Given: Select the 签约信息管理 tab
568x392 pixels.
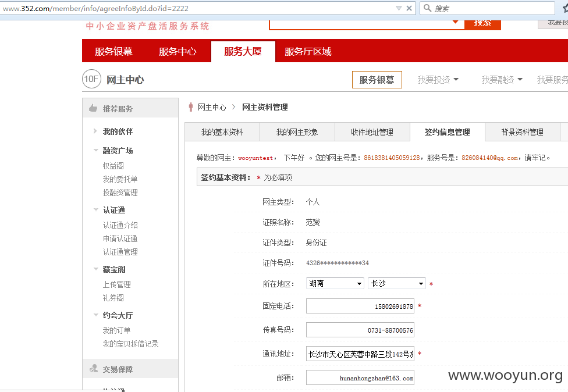Looking at the screenshot, I should pos(448,132).
